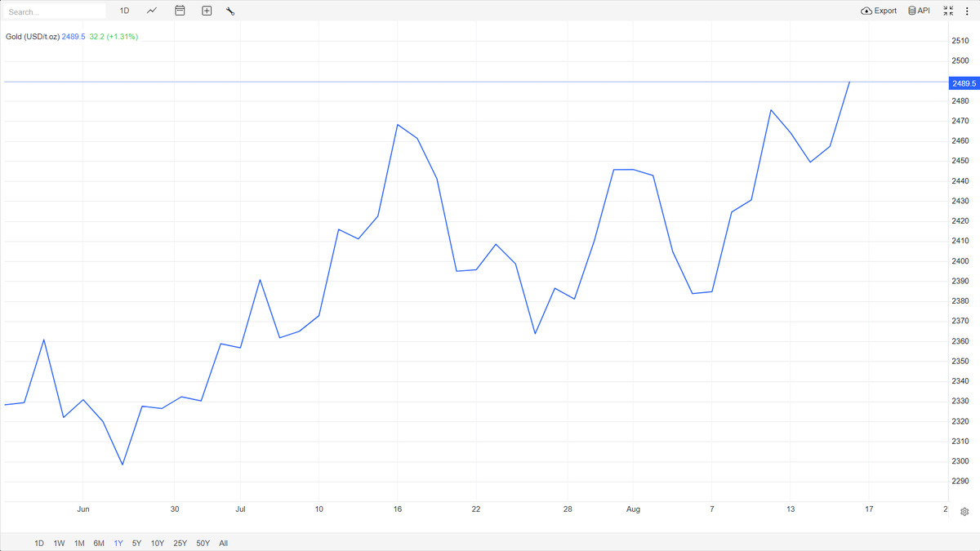Show All available history
This screenshot has width=980, height=551.
pos(224,543)
